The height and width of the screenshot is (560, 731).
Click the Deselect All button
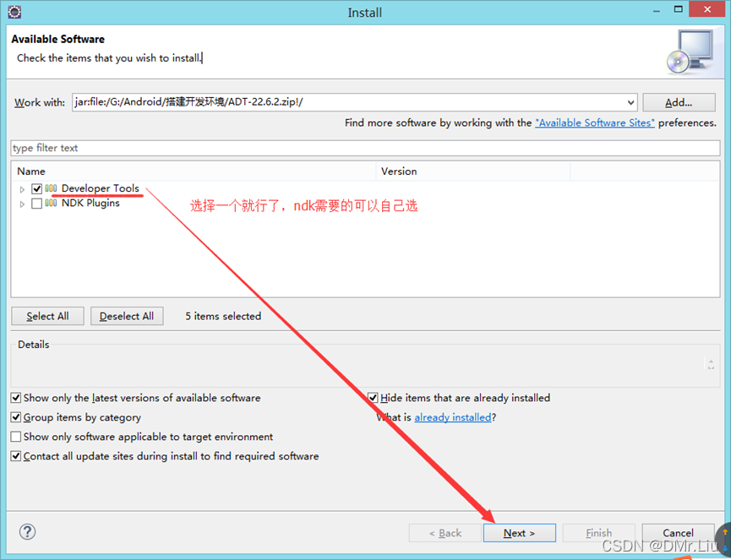[127, 316]
